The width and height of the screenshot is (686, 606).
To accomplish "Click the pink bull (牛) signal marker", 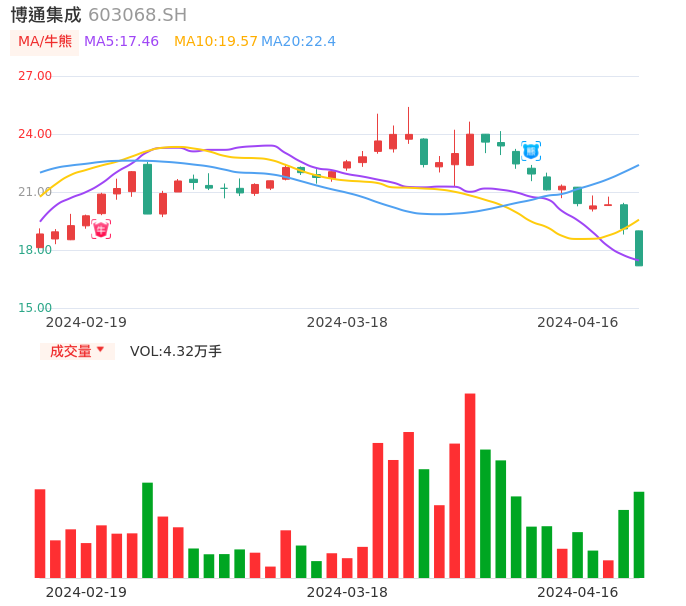I will tap(101, 229).
